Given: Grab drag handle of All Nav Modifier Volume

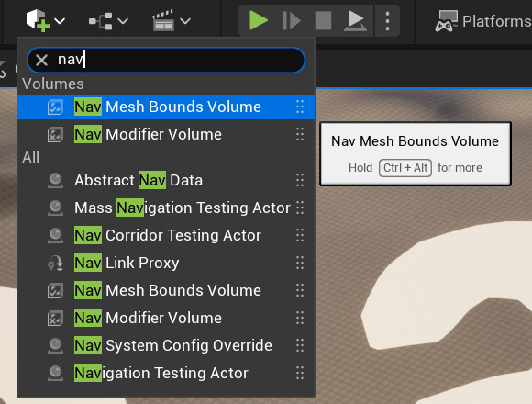Looking at the screenshot, I should pos(300,318).
